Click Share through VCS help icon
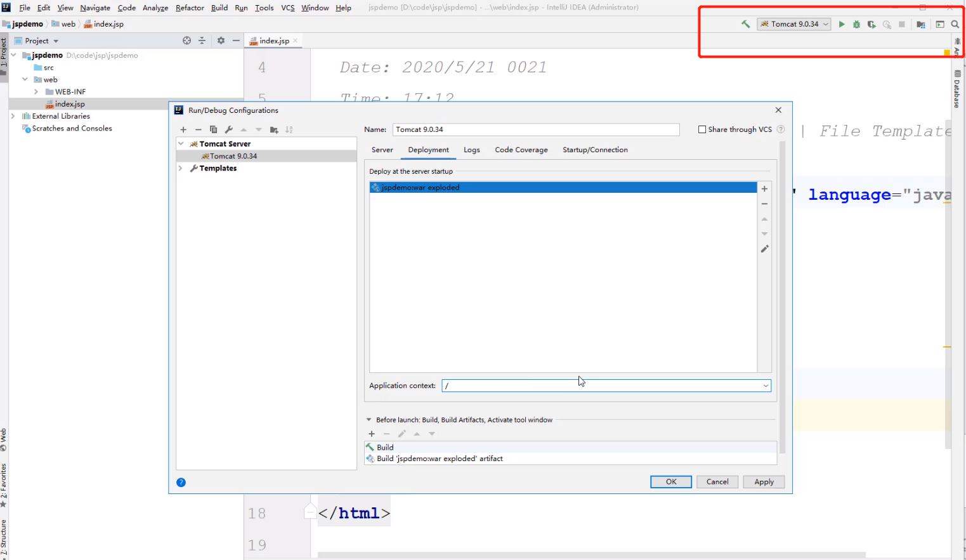 (781, 129)
